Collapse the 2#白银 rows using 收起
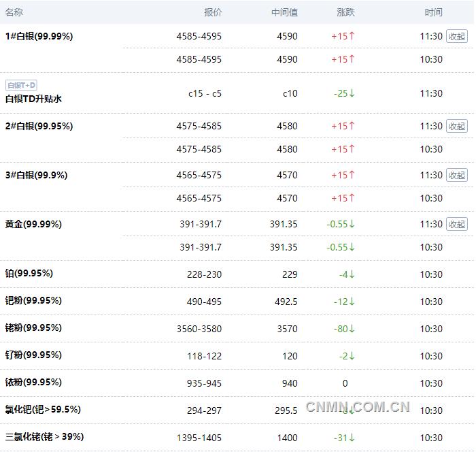The height and width of the screenshot is (452, 476). coord(457,126)
